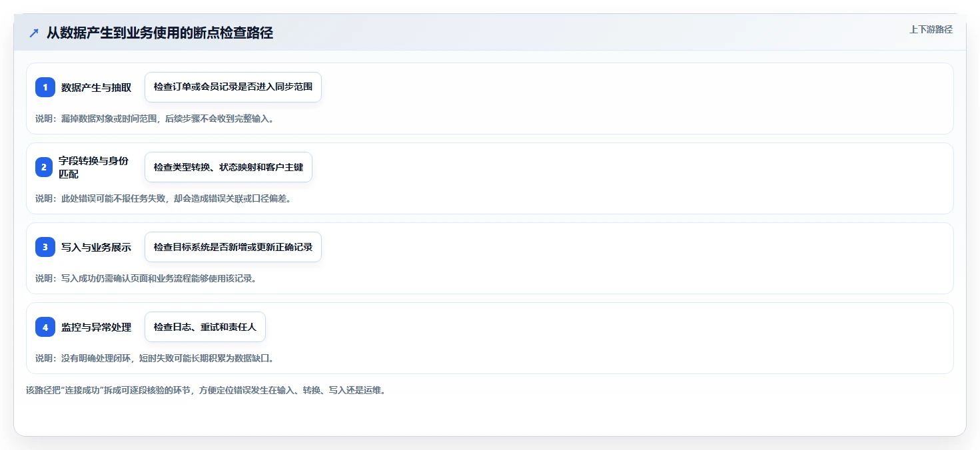
Task: Click the 数据产生与抽取 step title
Action: tap(96, 87)
